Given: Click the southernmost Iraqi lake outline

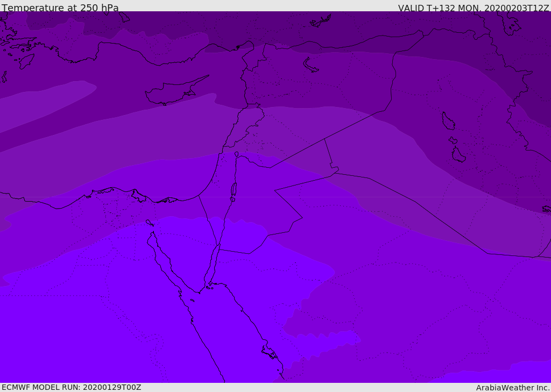Looking at the screenshot, I should (x=458, y=155).
